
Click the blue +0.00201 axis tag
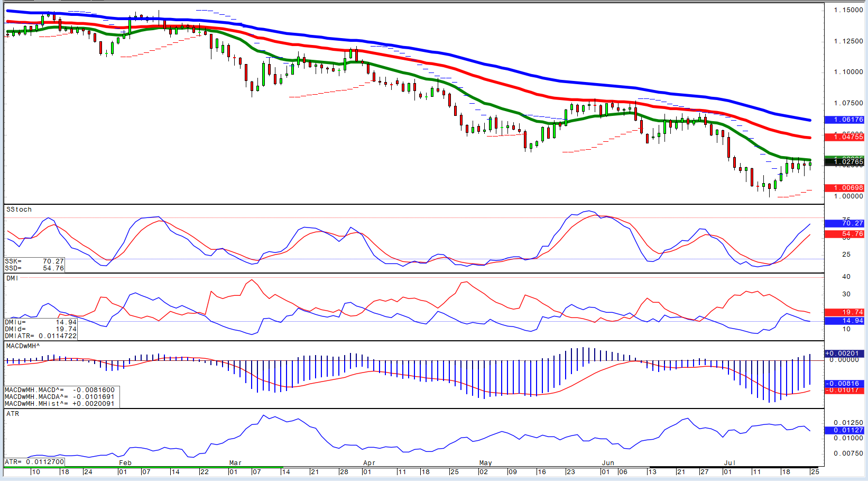point(845,353)
